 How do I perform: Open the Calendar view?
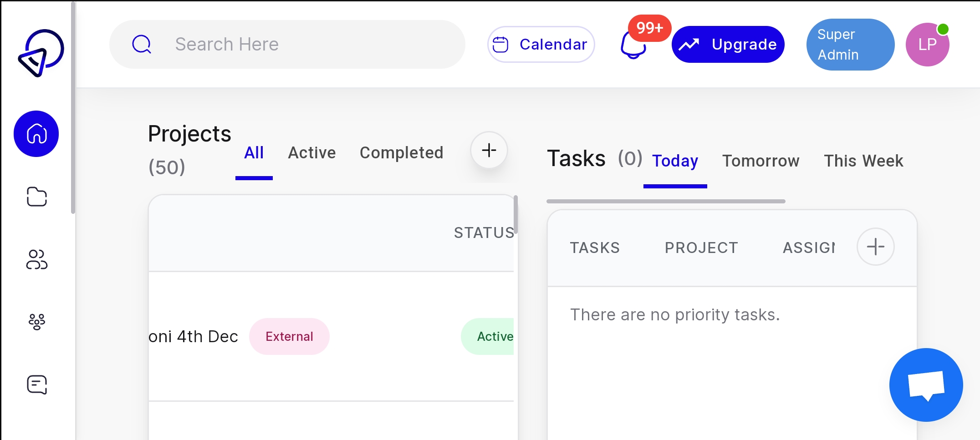[541, 44]
